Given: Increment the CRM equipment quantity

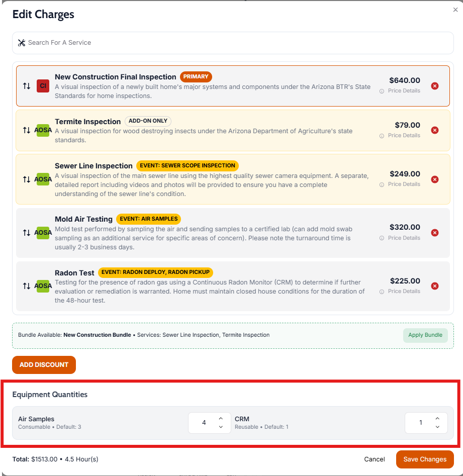Looking at the screenshot, I should pyautogui.click(x=437, y=418).
